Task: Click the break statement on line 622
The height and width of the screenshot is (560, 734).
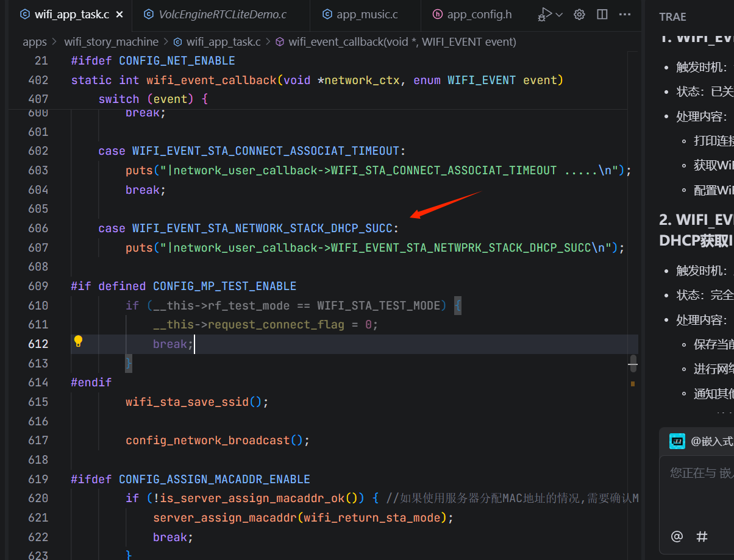Action: coord(173,537)
